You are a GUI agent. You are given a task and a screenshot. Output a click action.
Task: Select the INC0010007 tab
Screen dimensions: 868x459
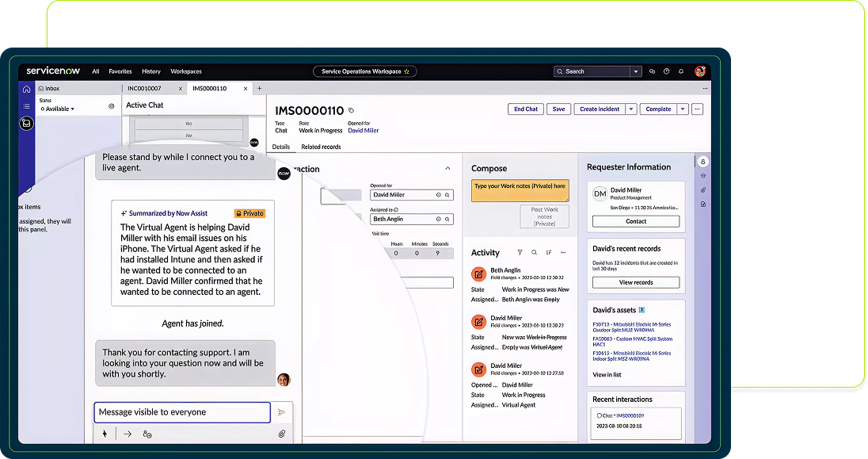144,89
